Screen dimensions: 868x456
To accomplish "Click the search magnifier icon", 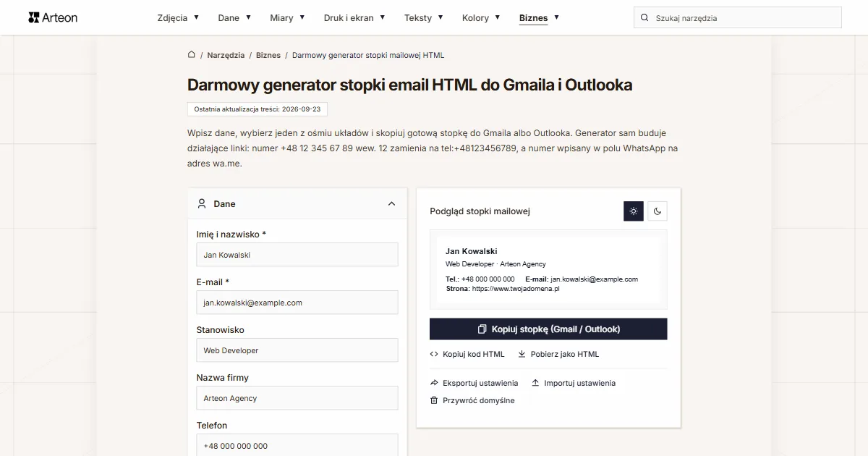I will (x=644, y=17).
